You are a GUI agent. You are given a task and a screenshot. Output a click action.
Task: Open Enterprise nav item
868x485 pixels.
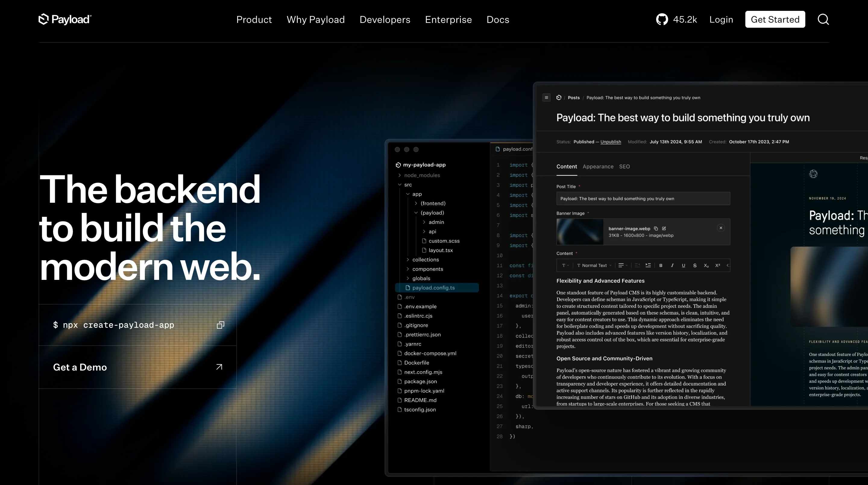448,20
